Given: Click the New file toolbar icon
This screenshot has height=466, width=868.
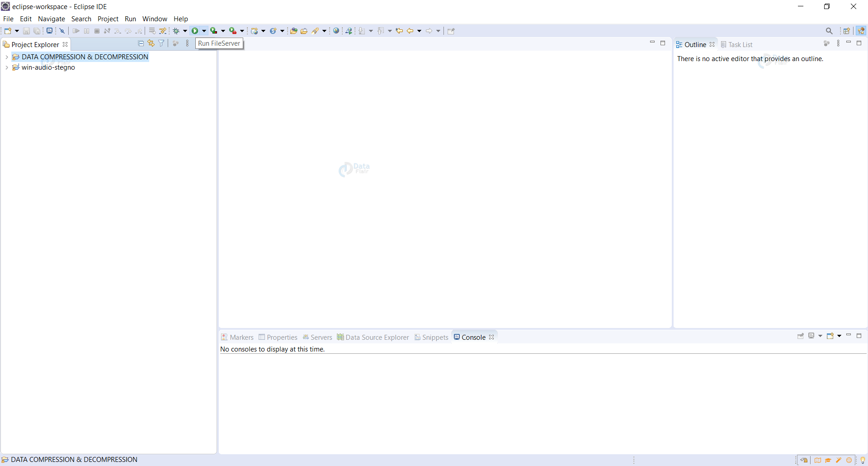Looking at the screenshot, I should (8, 31).
